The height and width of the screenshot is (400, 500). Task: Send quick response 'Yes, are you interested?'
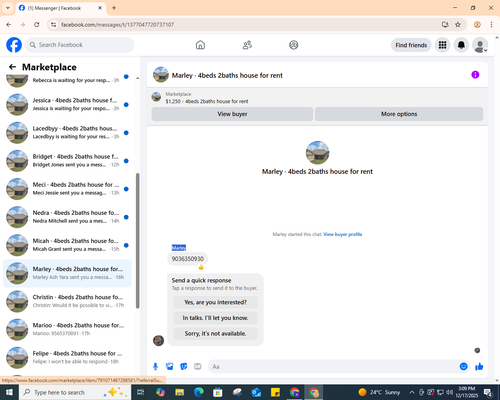pyautogui.click(x=215, y=302)
